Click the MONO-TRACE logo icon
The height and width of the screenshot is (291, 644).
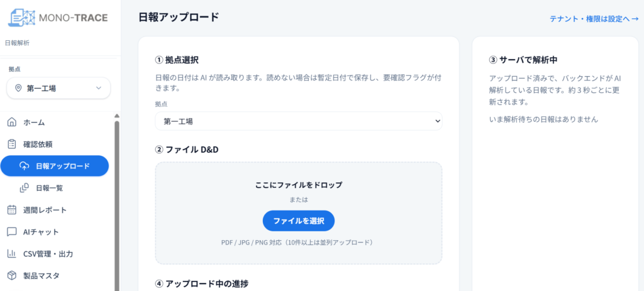click(21, 17)
